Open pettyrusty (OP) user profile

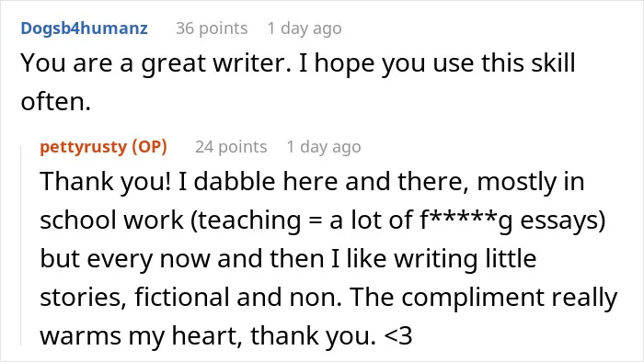click(x=103, y=147)
